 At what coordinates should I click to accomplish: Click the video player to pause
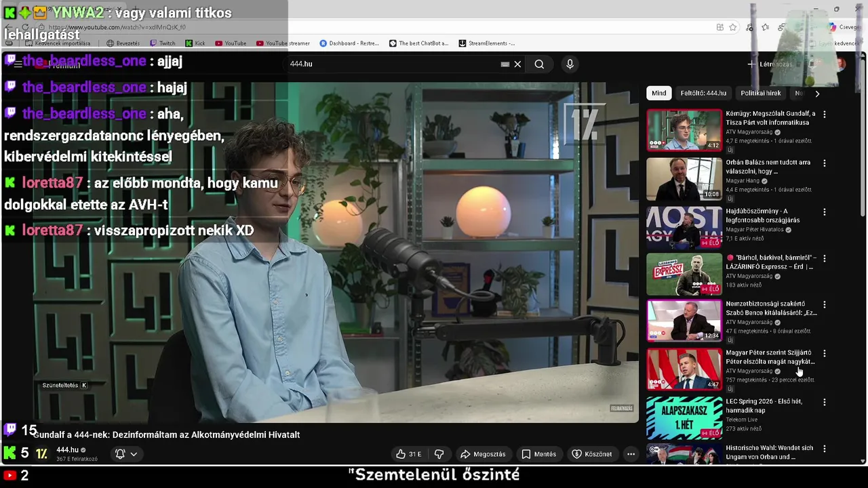[336, 252]
